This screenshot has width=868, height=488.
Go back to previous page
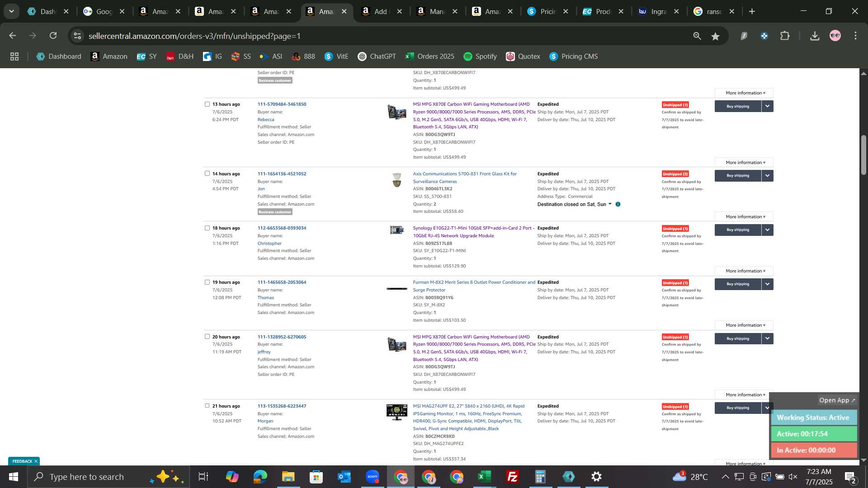tap(12, 36)
